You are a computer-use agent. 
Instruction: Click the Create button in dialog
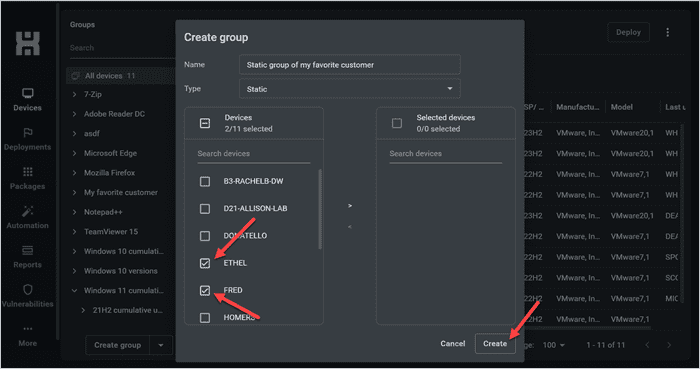tap(495, 344)
